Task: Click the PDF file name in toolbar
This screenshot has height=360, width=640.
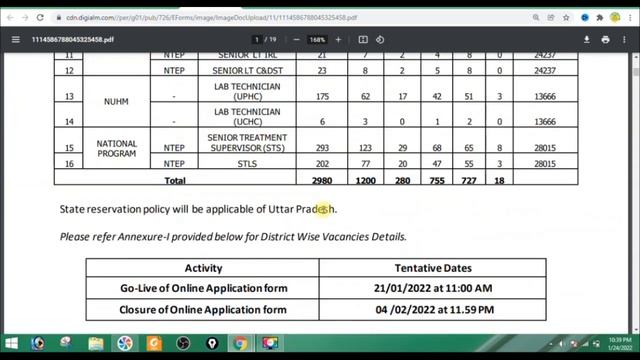Action: coord(73,40)
